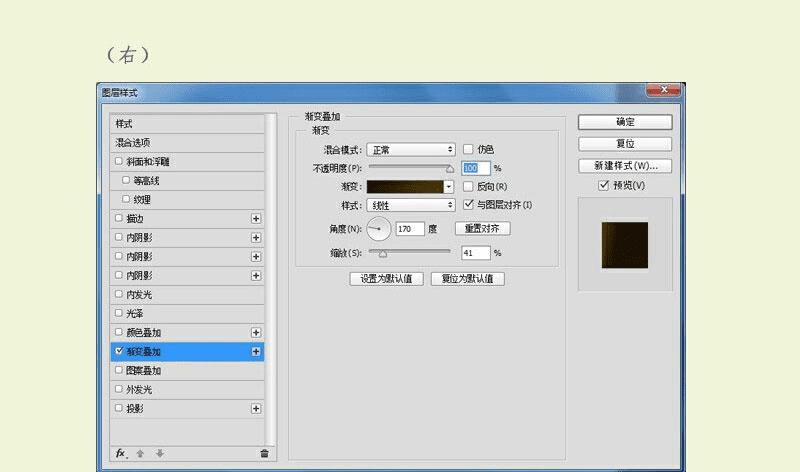
Task: Uncheck the 渐变叠加 checkbox
Action: 119,351
